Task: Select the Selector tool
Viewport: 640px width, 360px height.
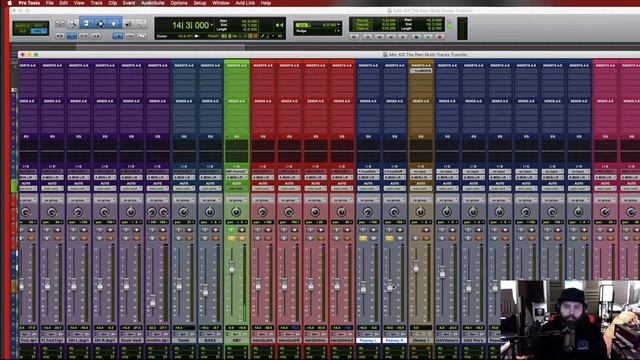Action: click(100, 24)
